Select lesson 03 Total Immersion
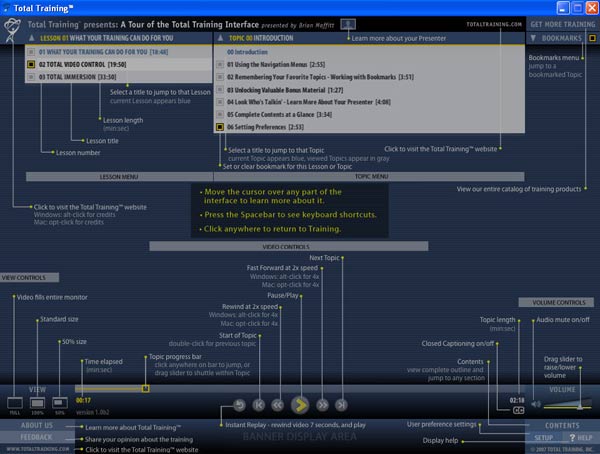600x454 pixels. coord(80,75)
